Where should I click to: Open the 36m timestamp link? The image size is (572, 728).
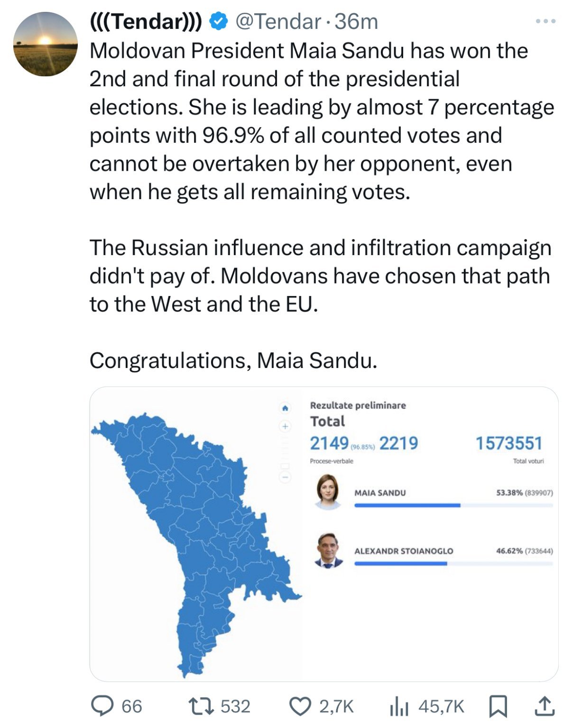pos(356,22)
